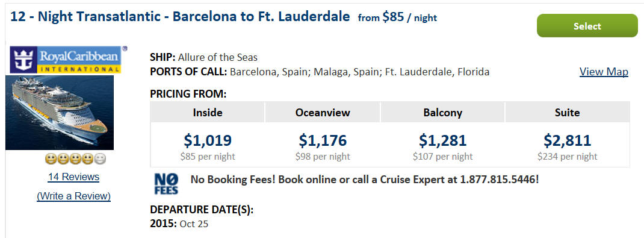Screen dimensions: 644x238
Task: Click the 12-Night Transatlantic cruise title
Action: coord(180,17)
